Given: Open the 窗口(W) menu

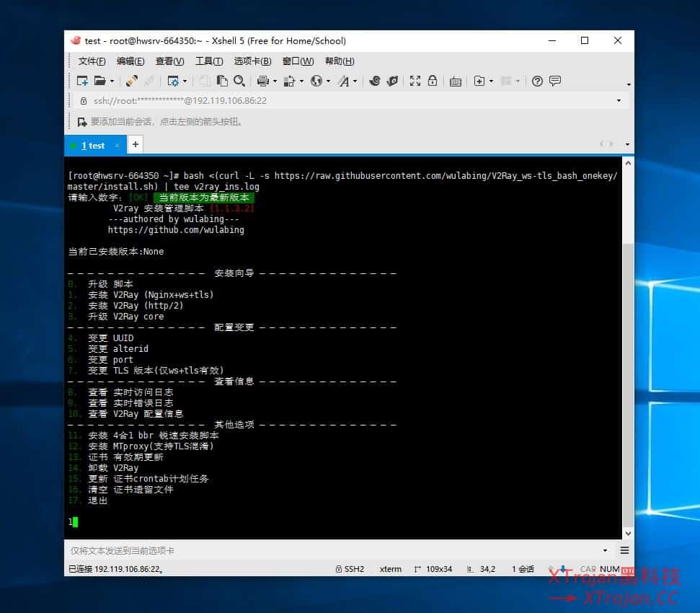Looking at the screenshot, I should [298, 61].
